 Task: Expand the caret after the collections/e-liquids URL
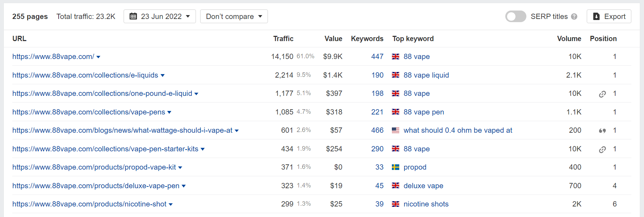pos(163,75)
